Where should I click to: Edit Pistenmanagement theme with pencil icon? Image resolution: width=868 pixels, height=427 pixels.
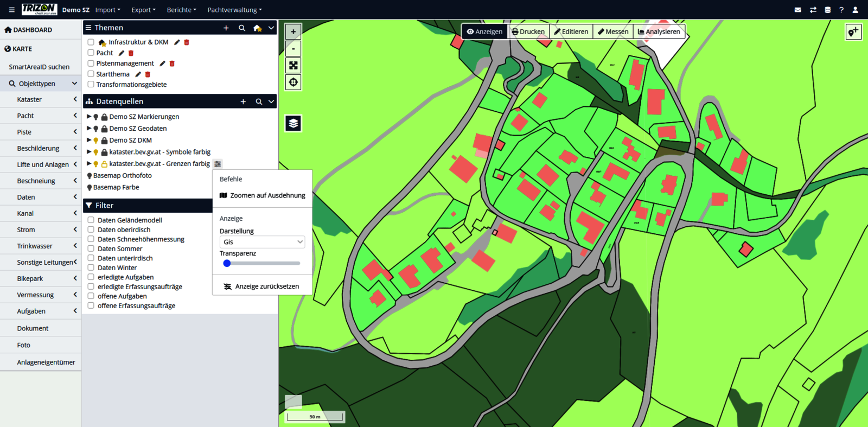point(162,63)
